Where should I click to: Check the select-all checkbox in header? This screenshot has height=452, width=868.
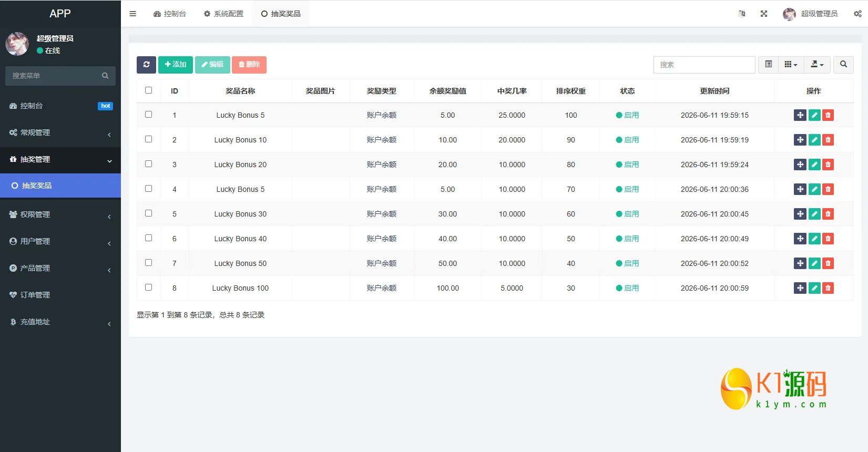pos(148,90)
